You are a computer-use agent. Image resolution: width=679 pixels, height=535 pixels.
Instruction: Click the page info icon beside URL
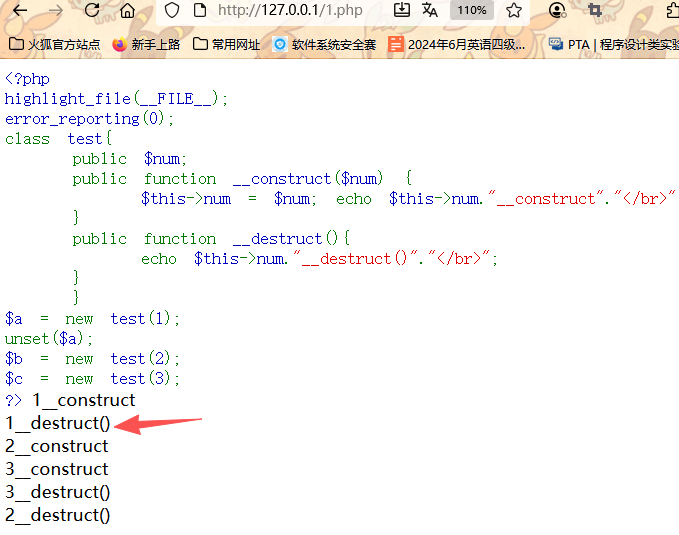tap(199, 11)
